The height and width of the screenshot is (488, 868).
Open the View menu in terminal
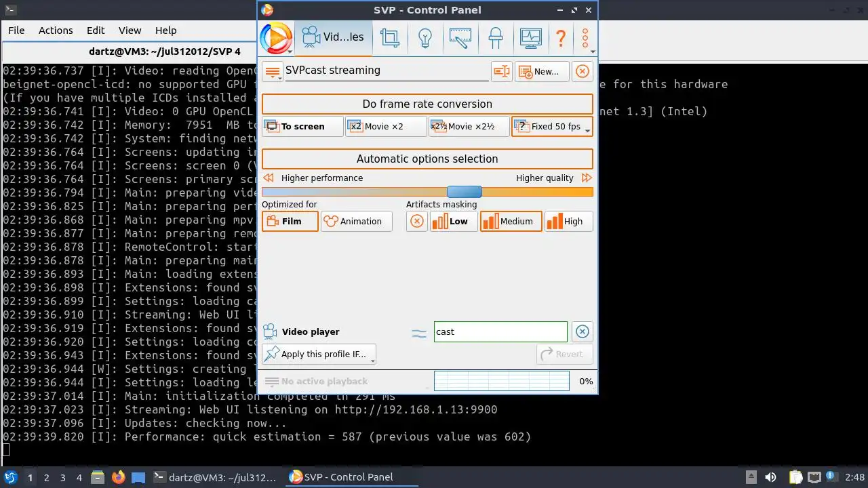tap(130, 30)
